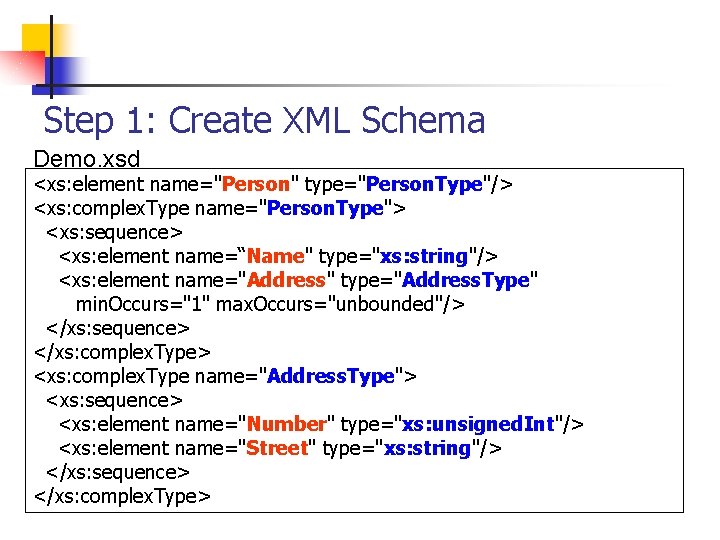
Task: Click "xs:string" type on the Street element line
Action: click(x=427, y=448)
